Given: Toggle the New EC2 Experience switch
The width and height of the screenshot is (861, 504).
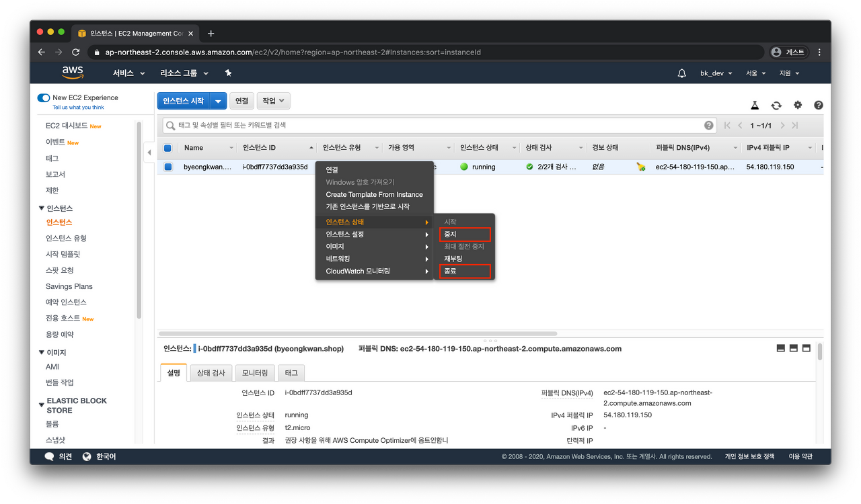Looking at the screenshot, I should point(44,97).
